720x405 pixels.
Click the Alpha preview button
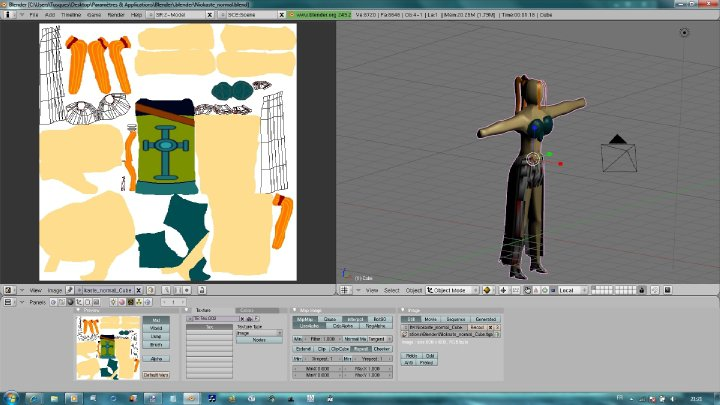(x=156, y=359)
